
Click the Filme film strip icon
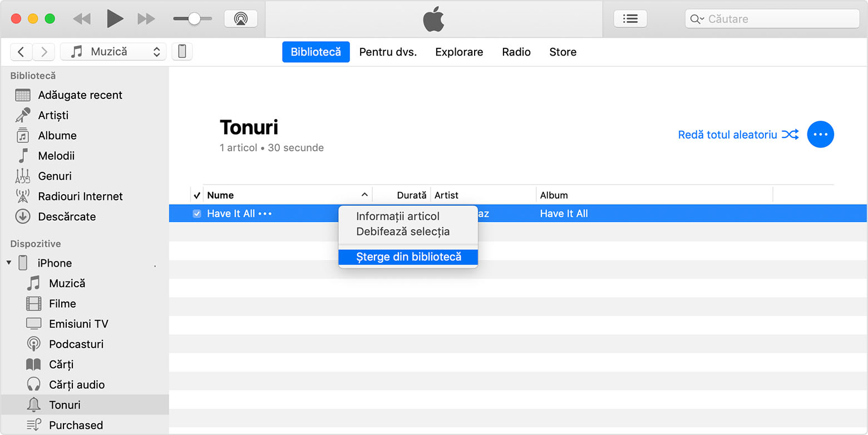pos(34,304)
